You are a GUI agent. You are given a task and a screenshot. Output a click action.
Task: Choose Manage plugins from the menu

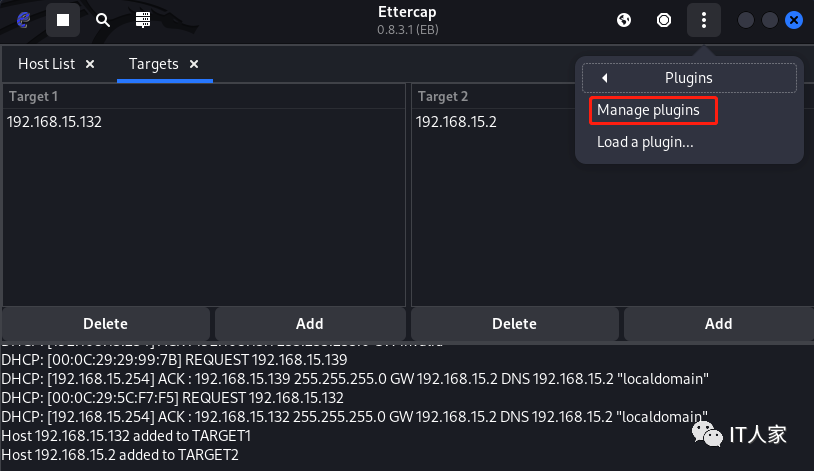648,110
